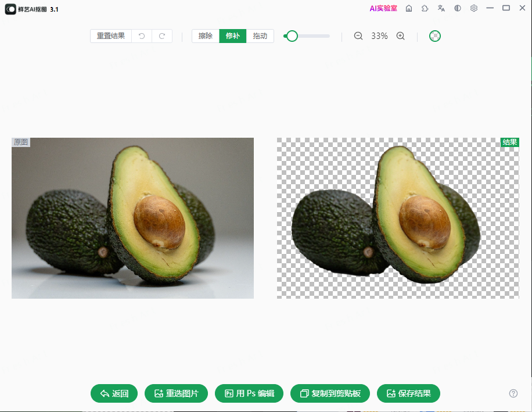This screenshot has height=412, width=532.
Task: Open the help question mark icon
Action: (513, 393)
